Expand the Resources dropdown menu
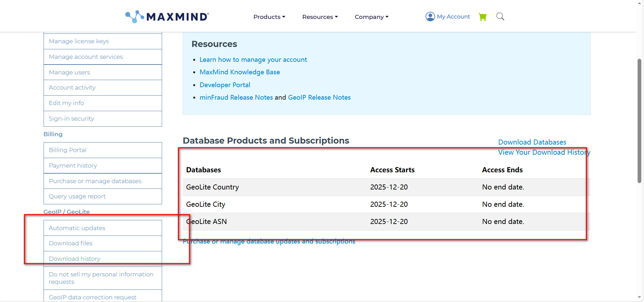Screen dimensions: 644x302 [320, 17]
